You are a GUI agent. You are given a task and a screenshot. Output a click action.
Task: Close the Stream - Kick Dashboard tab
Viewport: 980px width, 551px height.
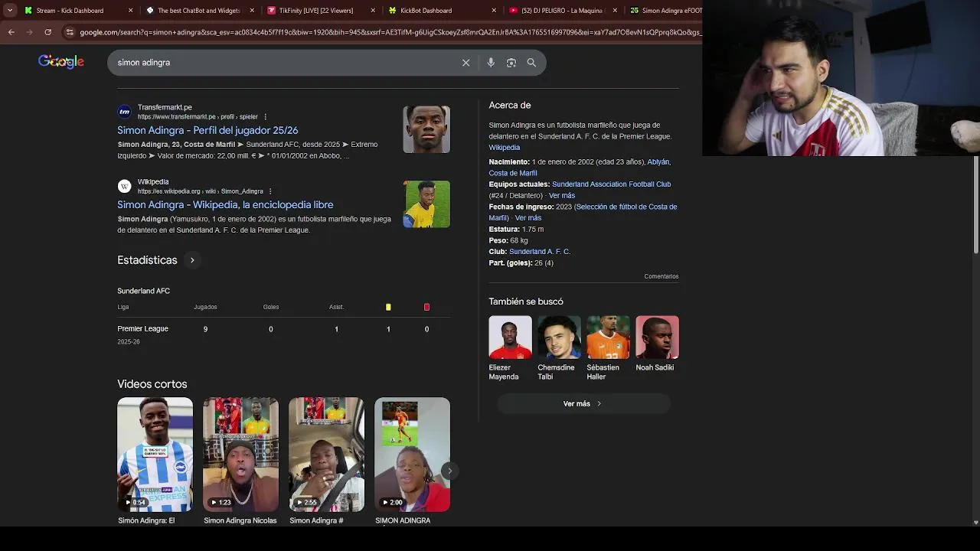(130, 11)
